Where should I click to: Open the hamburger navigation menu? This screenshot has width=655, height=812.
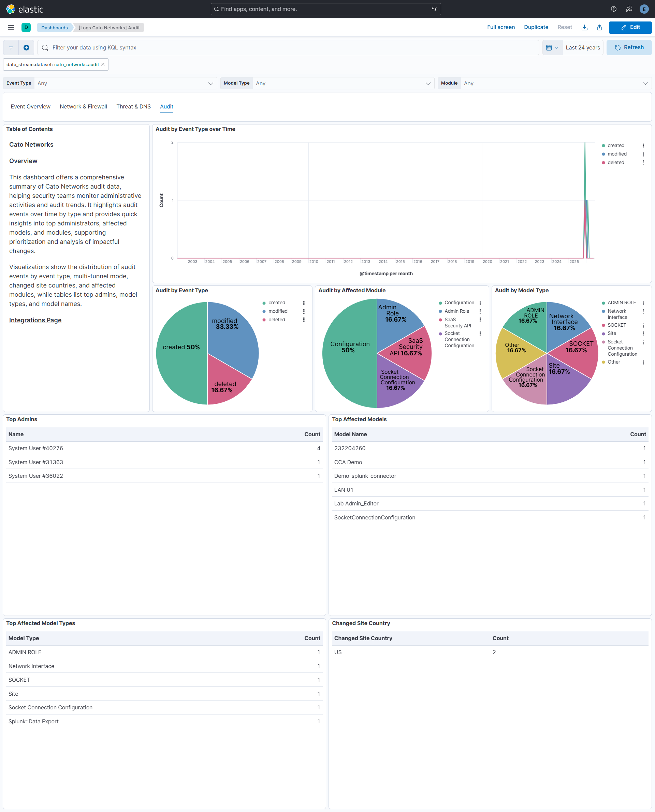point(11,27)
